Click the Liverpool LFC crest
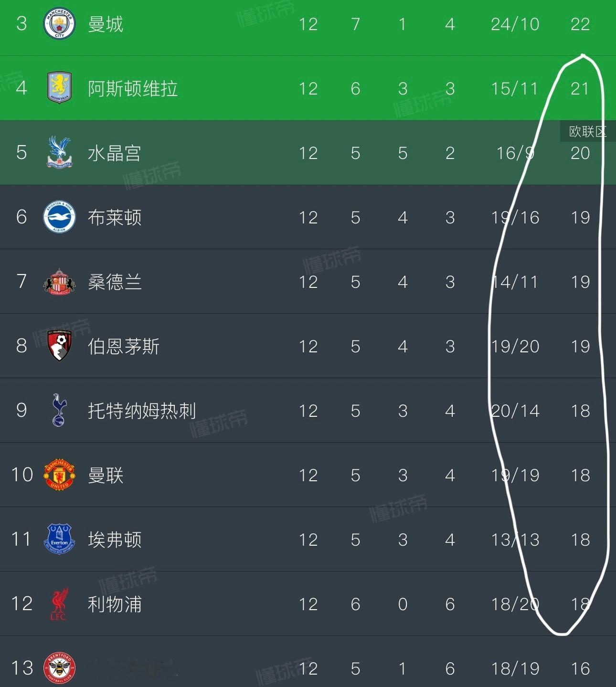This screenshot has height=687, width=616. point(59,603)
